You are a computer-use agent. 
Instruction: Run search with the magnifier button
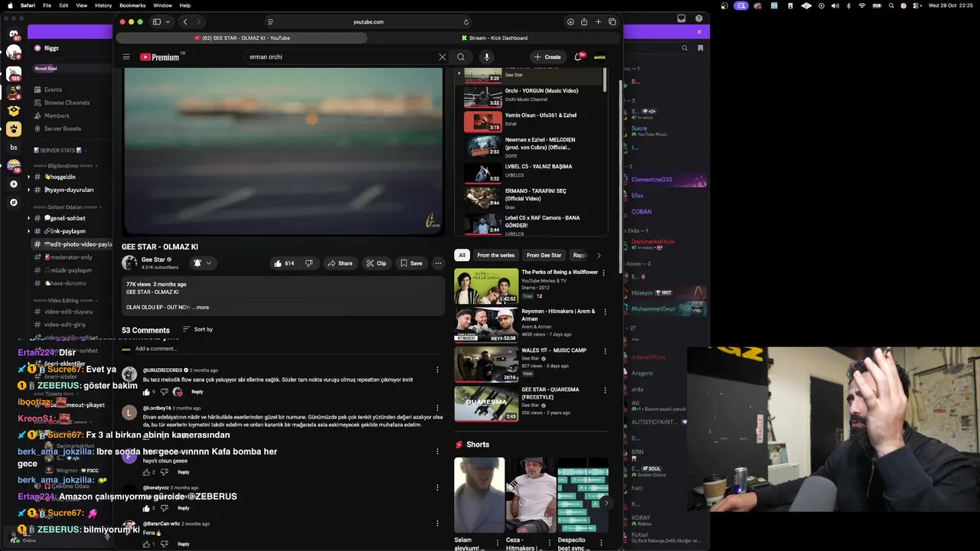[x=460, y=57]
